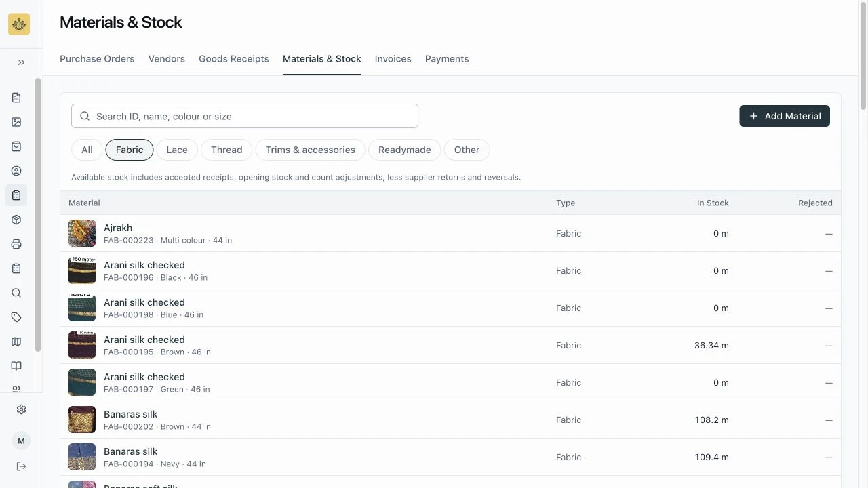
Task: Click the 36.34 m stock value
Action: point(711,346)
